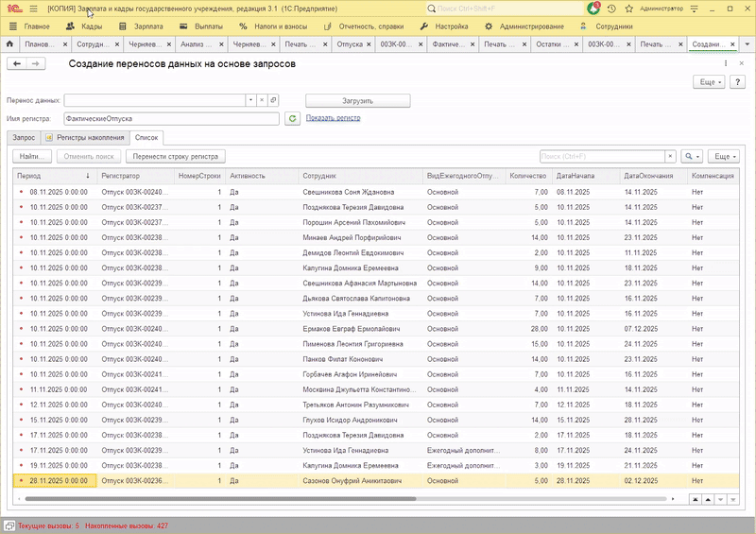Select row Ермаков Евграф Ермолайович
The width and height of the screenshot is (756, 534).
click(376, 329)
